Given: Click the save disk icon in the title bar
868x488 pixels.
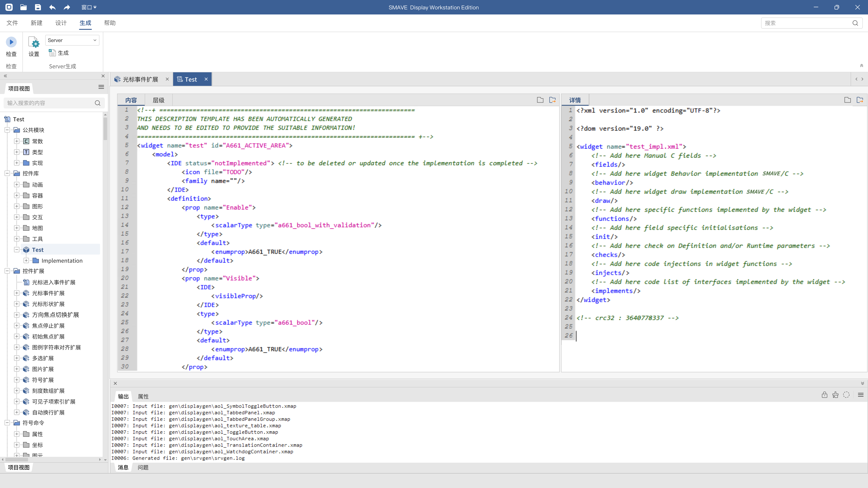Looking at the screenshot, I should click(38, 7).
